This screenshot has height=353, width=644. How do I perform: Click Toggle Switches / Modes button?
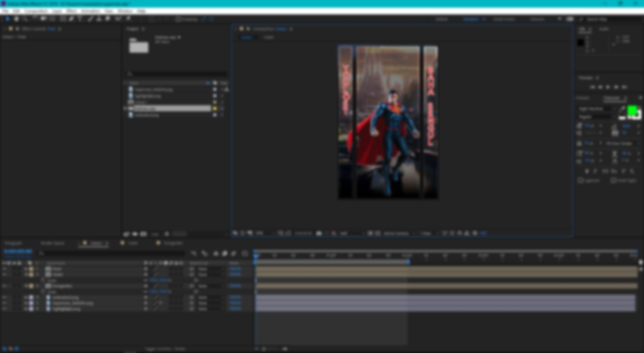pyautogui.click(x=165, y=349)
